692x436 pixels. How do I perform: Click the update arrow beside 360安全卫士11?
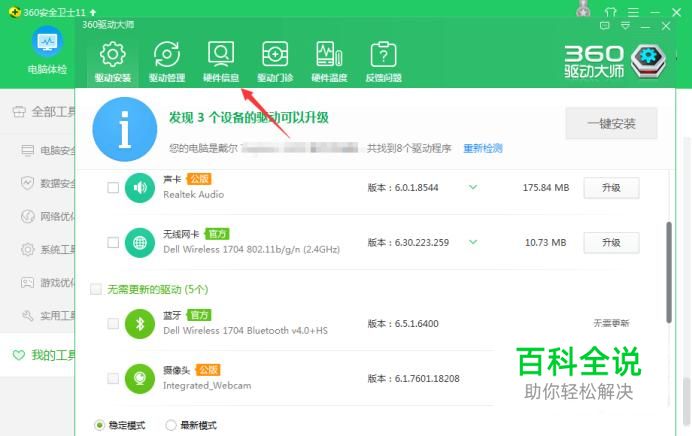93,12
